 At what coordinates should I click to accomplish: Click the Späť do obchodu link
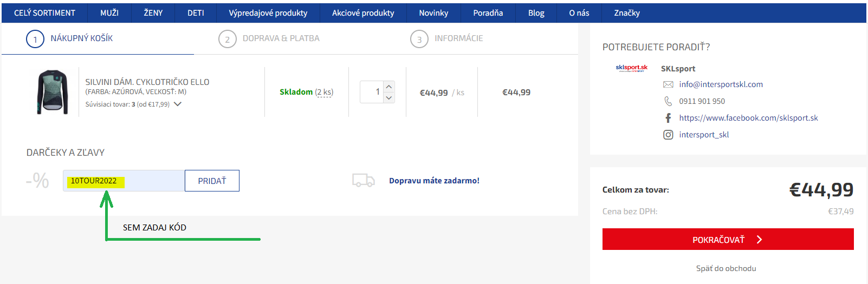726,268
